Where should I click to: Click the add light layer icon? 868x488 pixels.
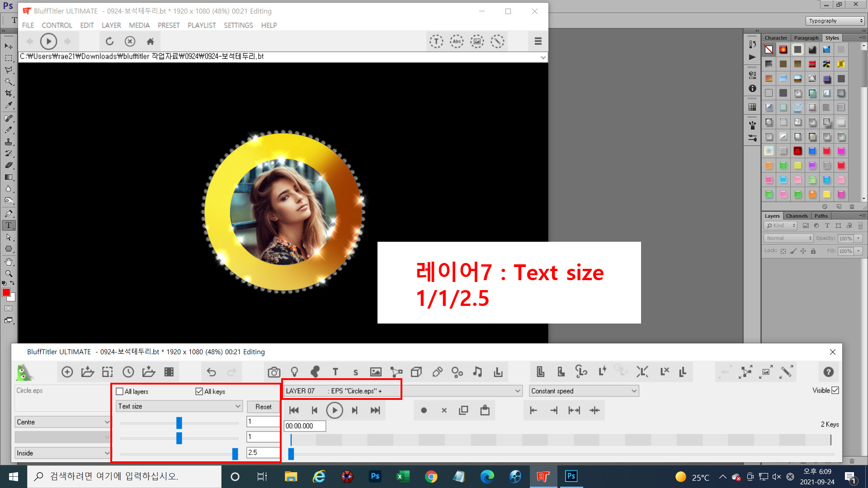tap(294, 372)
